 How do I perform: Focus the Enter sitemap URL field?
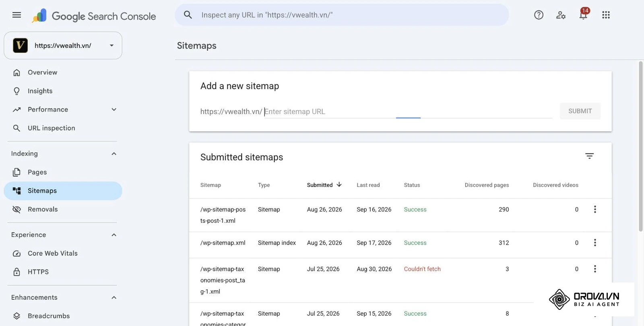click(408, 112)
